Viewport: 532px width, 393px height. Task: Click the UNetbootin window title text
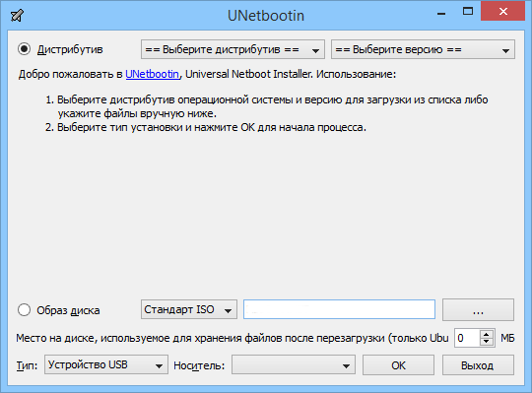pyautogui.click(x=266, y=16)
